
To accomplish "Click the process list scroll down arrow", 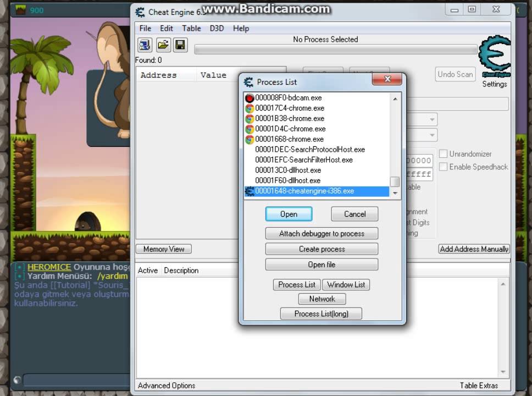I will click(395, 193).
